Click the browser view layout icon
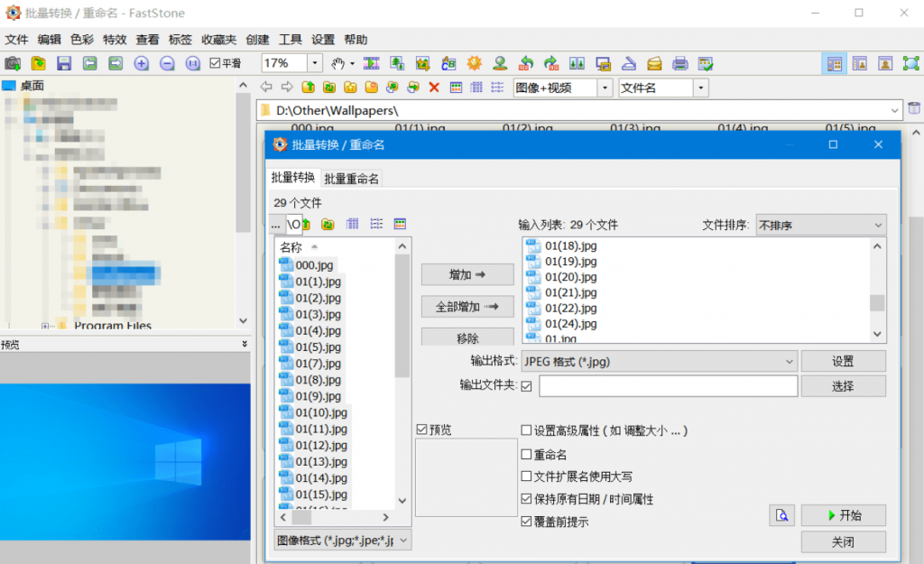 [834, 64]
